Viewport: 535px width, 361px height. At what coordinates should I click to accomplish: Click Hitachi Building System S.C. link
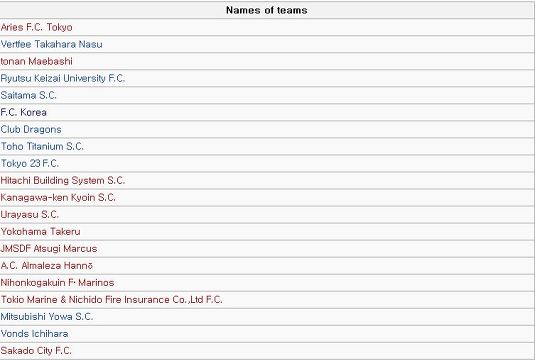tap(63, 180)
